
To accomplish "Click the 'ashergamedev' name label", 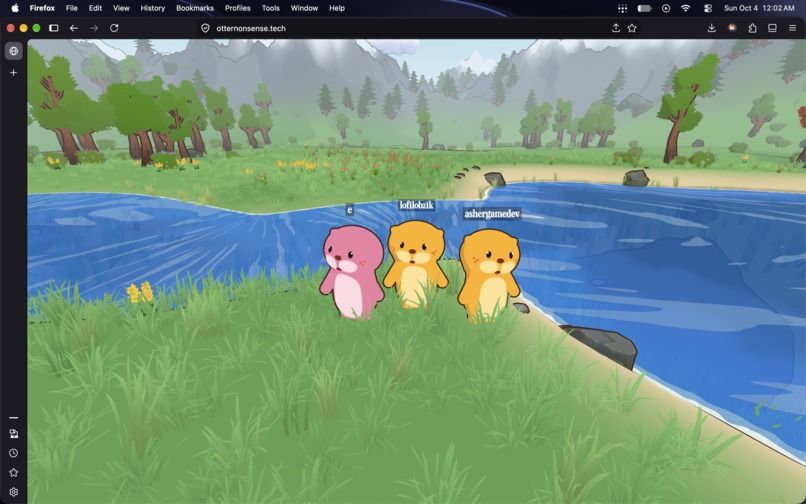I will (x=492, y=213).
